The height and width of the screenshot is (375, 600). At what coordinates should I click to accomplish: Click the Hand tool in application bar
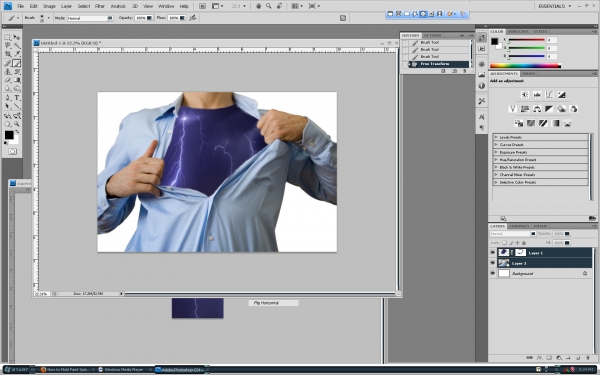tap(258, 6)
